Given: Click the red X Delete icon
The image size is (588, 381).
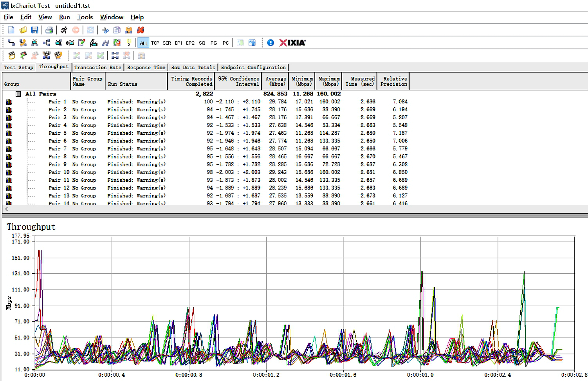Looking at the screenshot, I should click(141, 30).
